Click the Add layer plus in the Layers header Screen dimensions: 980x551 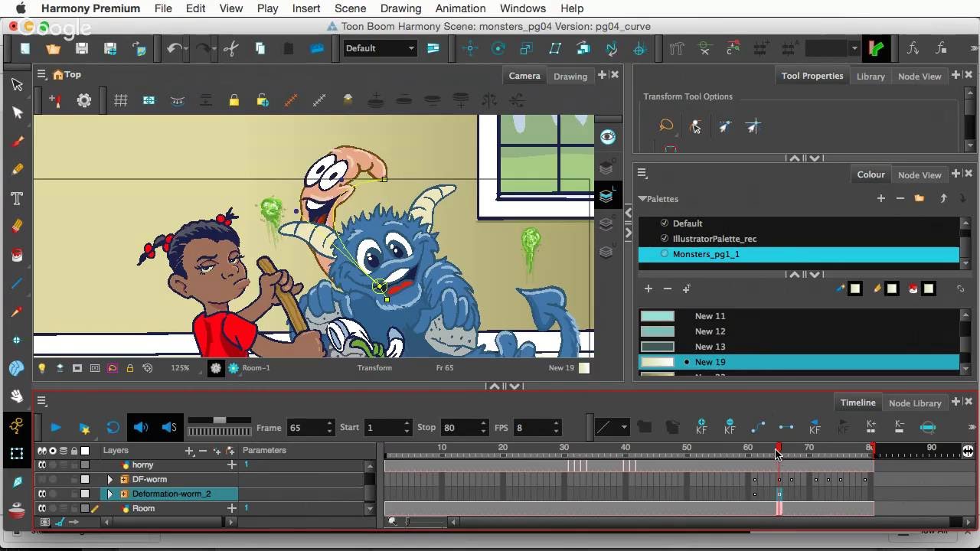click(x=190, y=451)
